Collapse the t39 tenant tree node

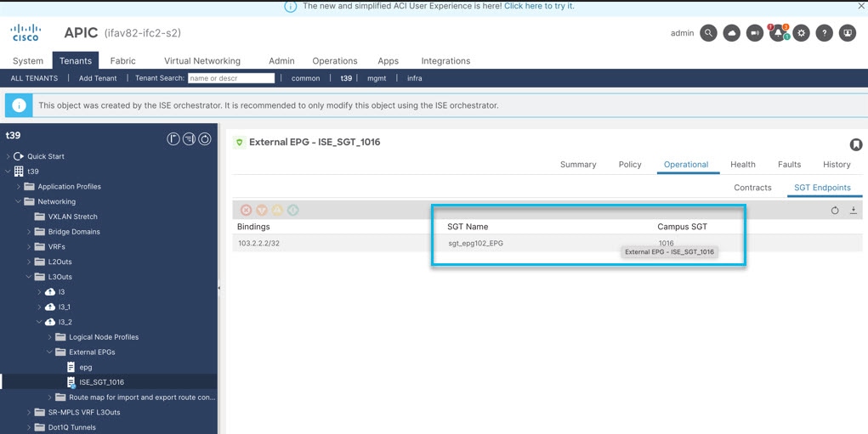click(8, 172)
